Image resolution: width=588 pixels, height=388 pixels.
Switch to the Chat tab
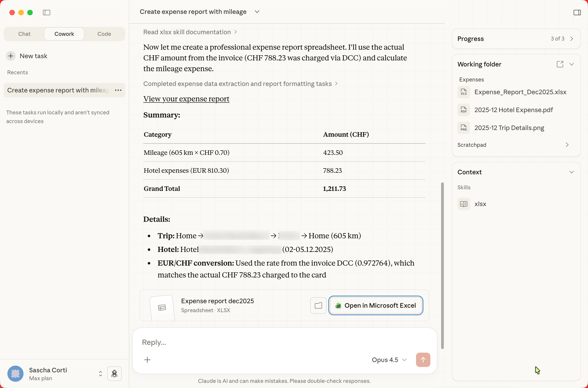(x=24, y=34)
